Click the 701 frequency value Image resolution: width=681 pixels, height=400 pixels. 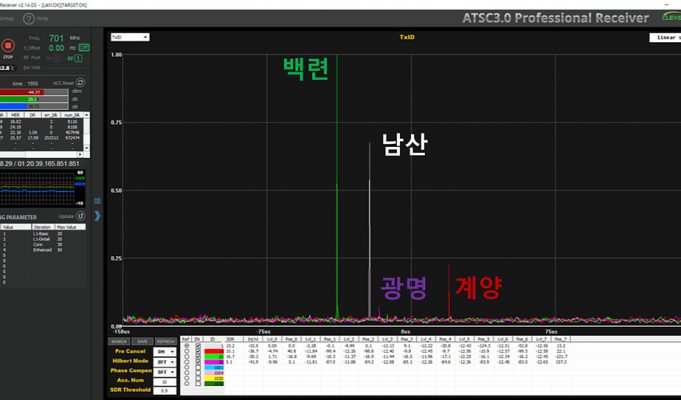point(56,38)
